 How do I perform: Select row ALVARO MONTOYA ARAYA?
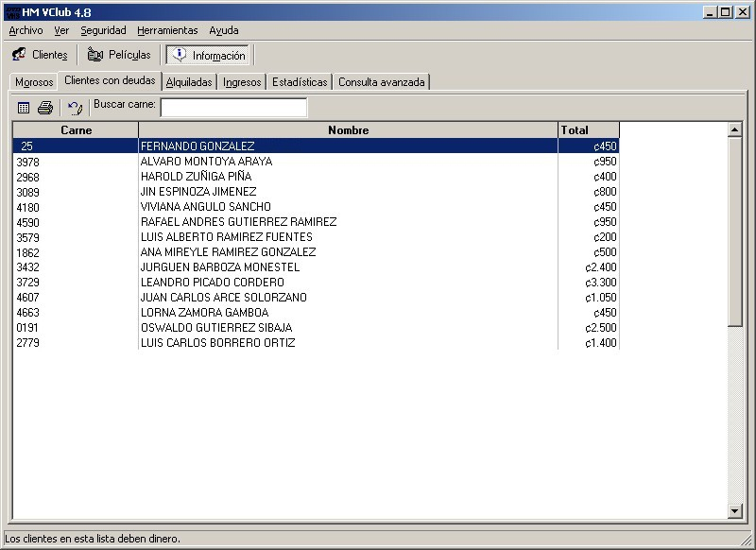316,161
